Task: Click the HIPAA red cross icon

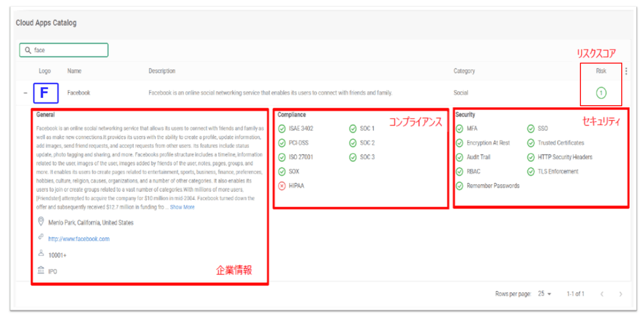Action: [282, 186]
